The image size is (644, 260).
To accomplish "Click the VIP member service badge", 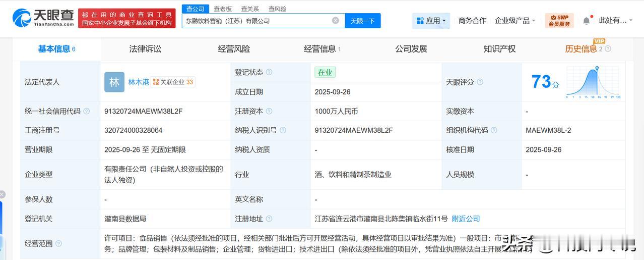I will [x=559, y=21].
